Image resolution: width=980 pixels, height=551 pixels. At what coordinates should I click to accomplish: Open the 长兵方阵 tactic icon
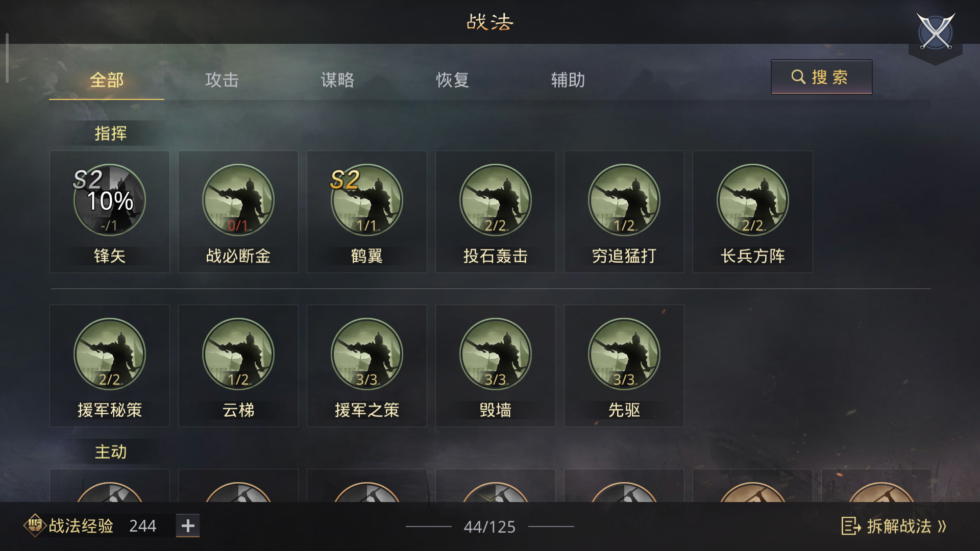(x=753, y=200)
